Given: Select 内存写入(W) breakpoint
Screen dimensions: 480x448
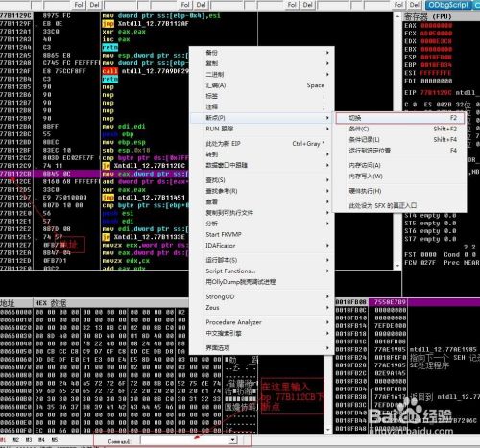Looking at the screenshot, I should [x=399, y=177].
